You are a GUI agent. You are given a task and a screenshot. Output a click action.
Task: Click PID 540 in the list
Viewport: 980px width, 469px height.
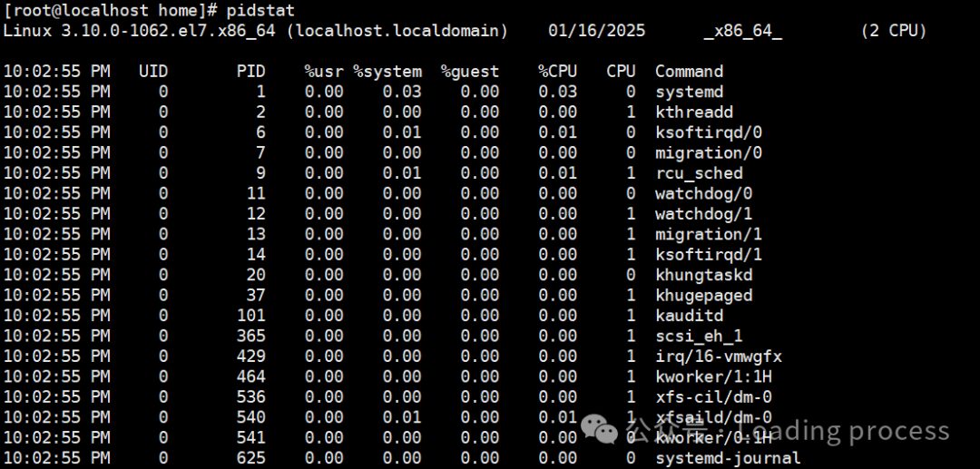pos(250,417)
